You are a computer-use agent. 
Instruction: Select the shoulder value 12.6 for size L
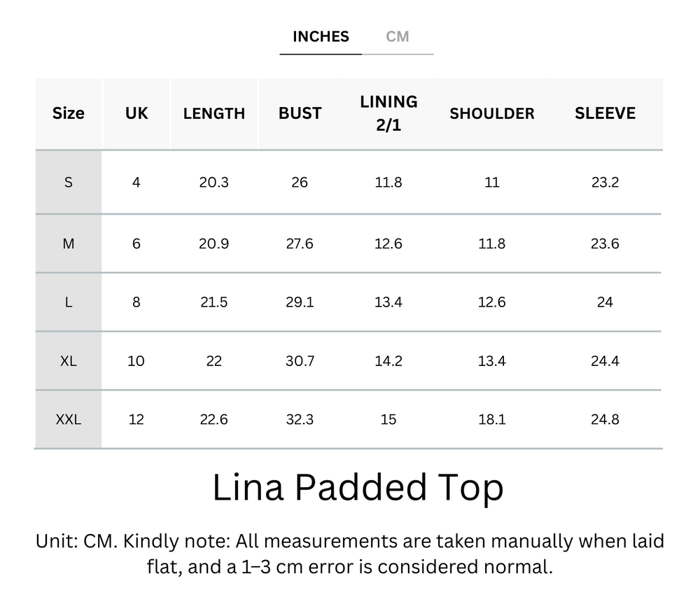point(492,302)
